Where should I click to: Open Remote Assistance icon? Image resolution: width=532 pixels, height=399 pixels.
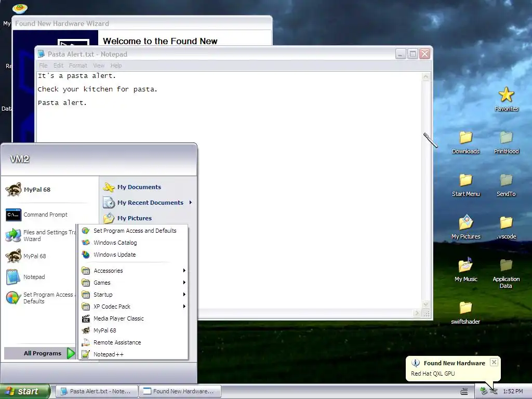(86, 342)
